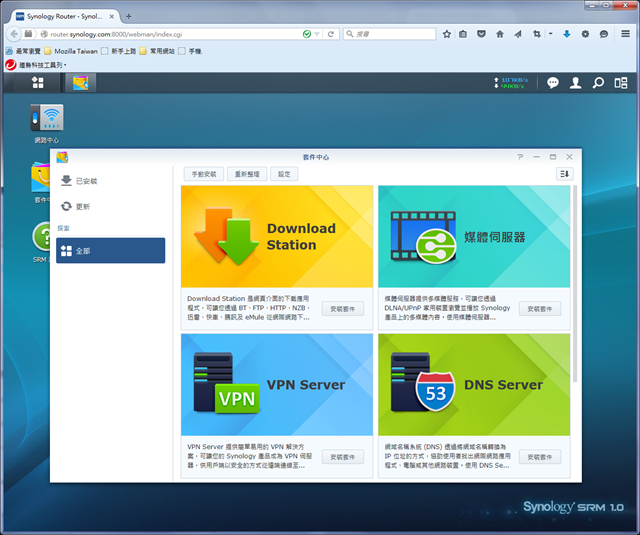Viewport: 640px width, 535px height.
Task: Select the Package Center taskbar icon
Action: [81, 83]
